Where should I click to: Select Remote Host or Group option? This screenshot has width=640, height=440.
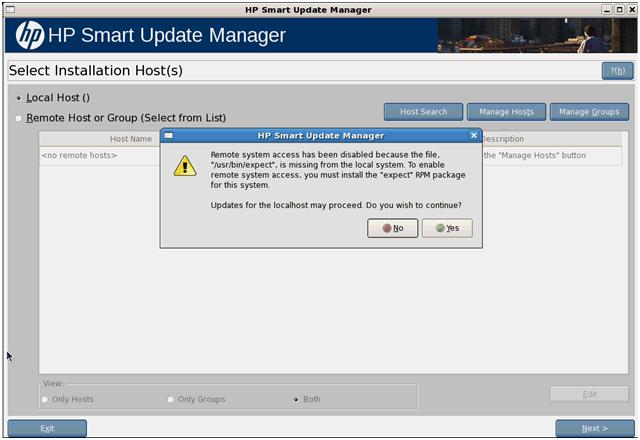pyautogui.click(x=19, y=118)
